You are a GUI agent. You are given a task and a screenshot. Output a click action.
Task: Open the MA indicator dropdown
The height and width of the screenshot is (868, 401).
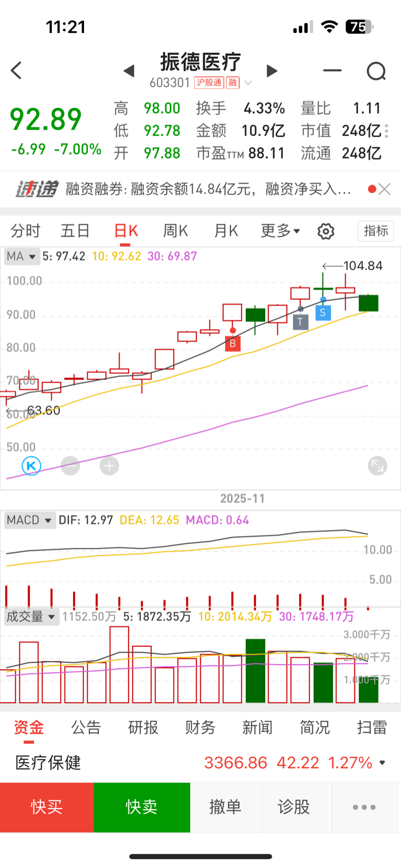tap(21, 256)
